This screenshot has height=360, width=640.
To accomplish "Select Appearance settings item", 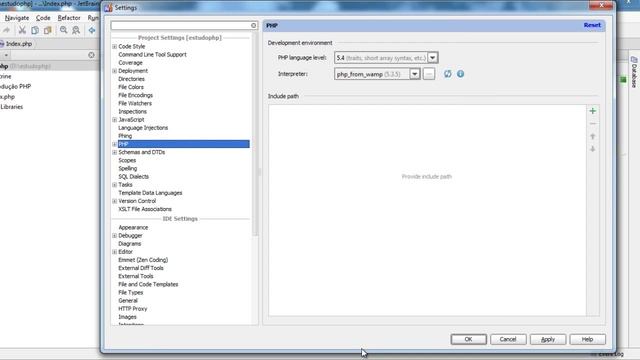I will [x=133, y=228].
